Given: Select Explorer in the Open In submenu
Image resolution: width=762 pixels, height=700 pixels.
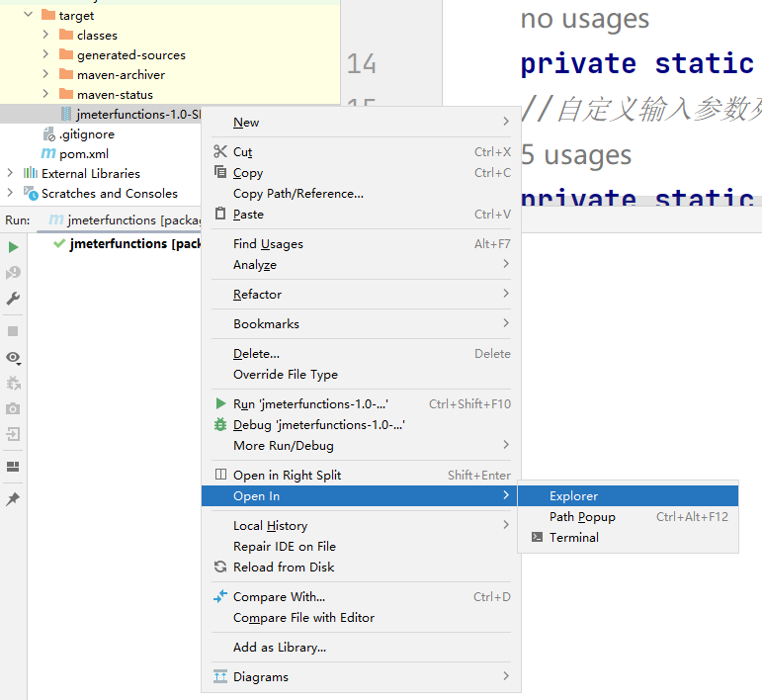Looking at the screenshot, I should tap(574, 496).
